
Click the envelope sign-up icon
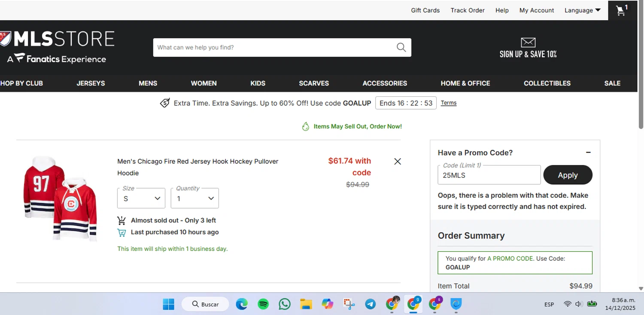[x=528, y=42]
